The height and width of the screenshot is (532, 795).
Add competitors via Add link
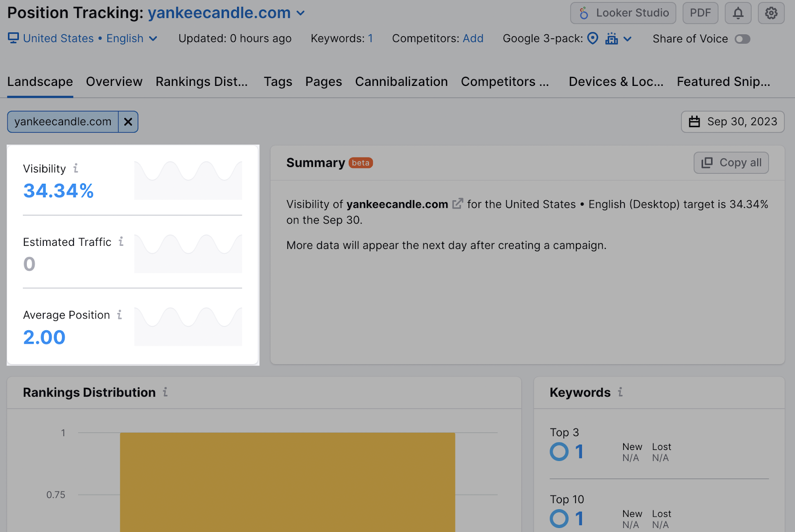pyautogui.click(x=473, y=38)
